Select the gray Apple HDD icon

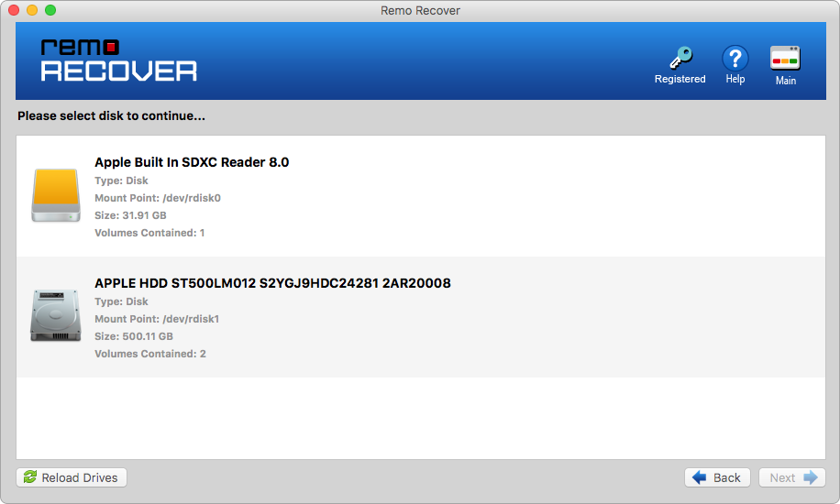click(56, 315)
